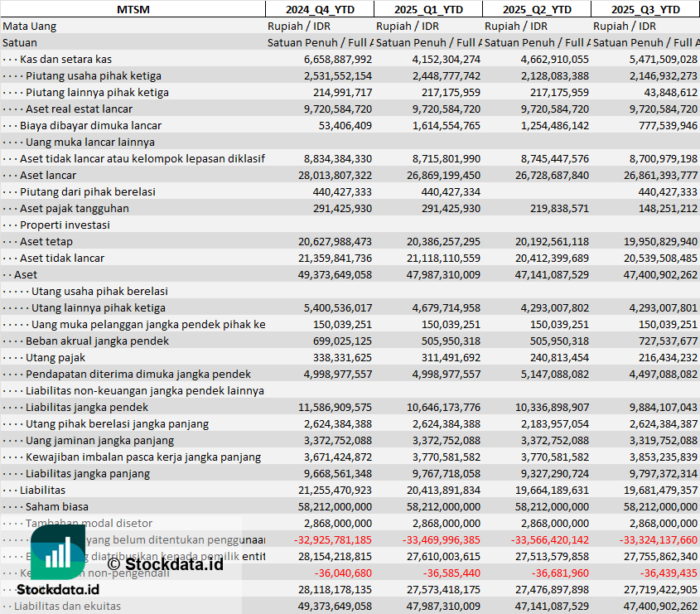Screen dimensions: 700x614
Task: Click the Liabilitas dan ekuitas row label
Action: pyautogui.click(x=67, y=606)
